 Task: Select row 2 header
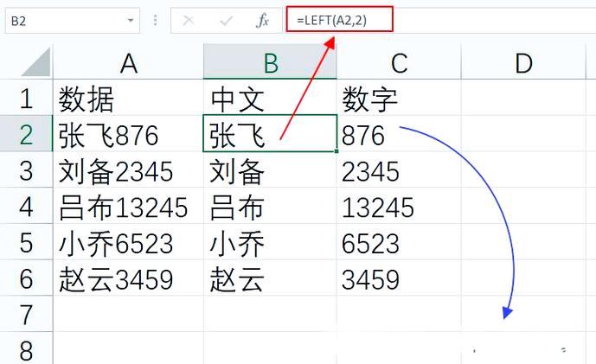[26, 134]
